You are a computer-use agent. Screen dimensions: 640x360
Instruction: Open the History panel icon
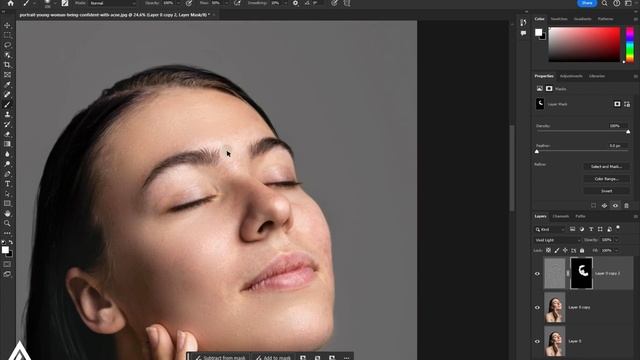tap(523, 23)
